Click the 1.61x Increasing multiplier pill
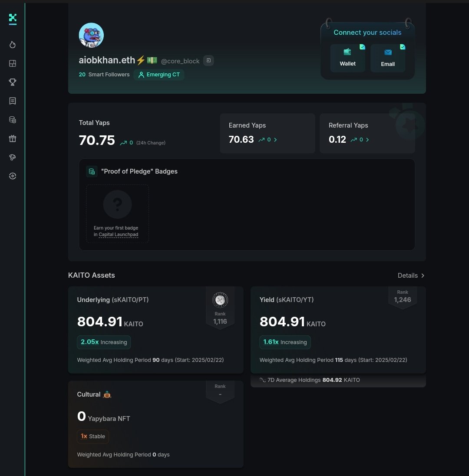 285,342
